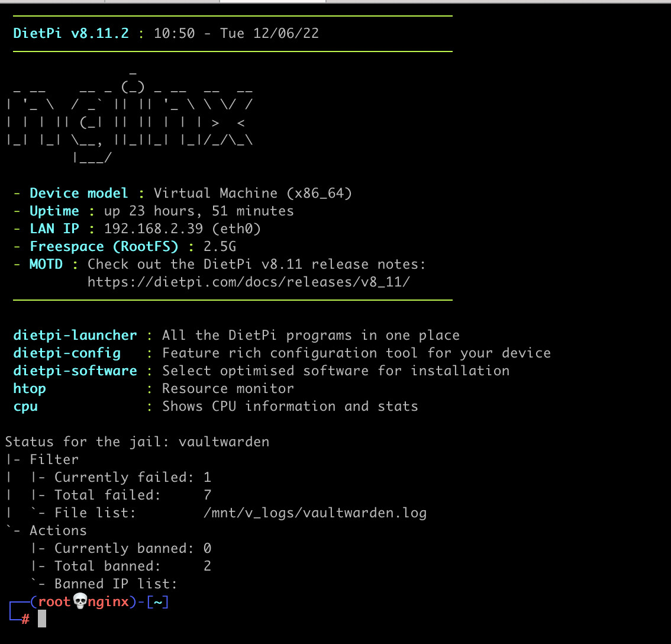
Task: Click 'Freespace (RootFS)' label
Action: click(104, 247)
